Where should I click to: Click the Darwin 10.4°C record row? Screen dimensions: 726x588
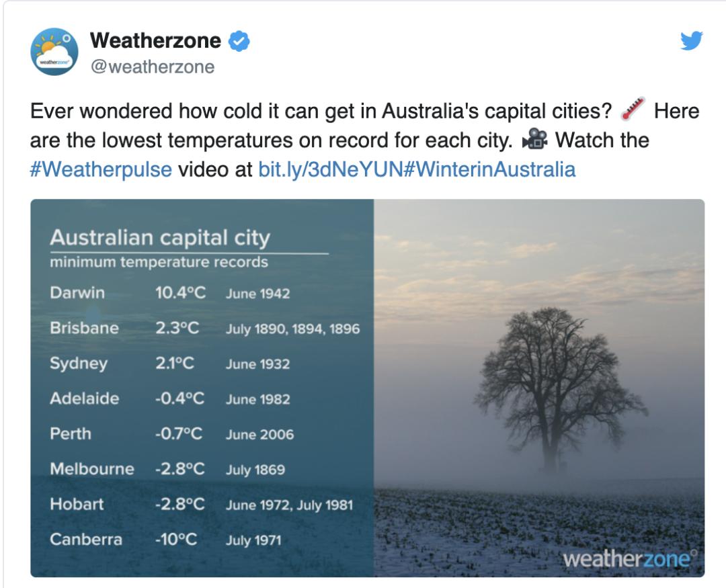tap(169, 293)
